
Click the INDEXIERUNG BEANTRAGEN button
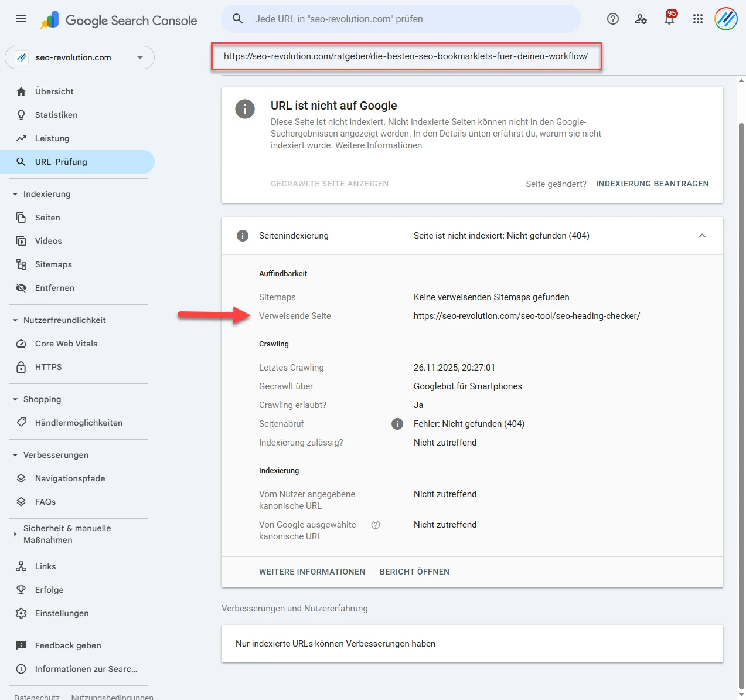coord(652,184)
